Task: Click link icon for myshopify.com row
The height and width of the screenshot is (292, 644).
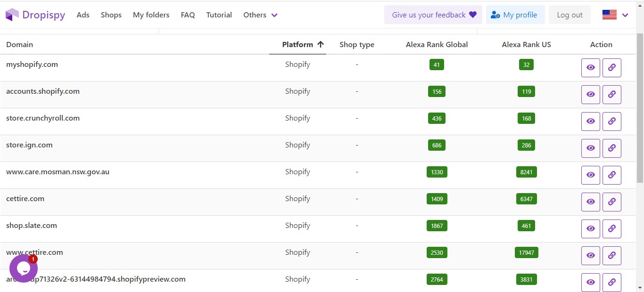Action: pos(611,67)
